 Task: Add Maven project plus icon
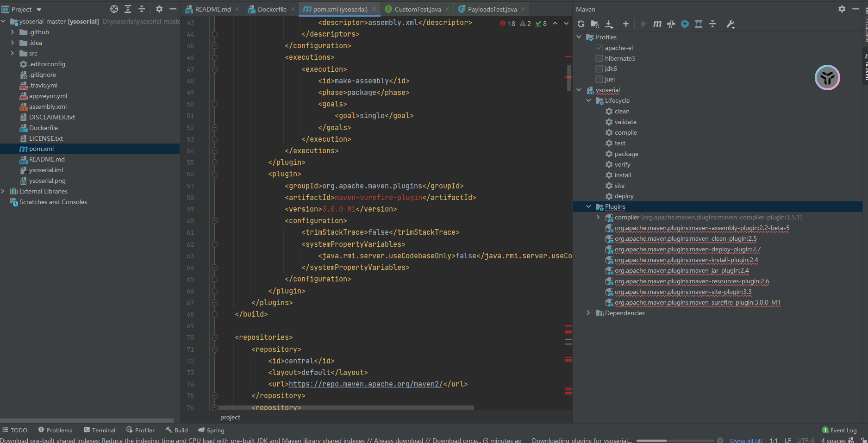point(626,24)
